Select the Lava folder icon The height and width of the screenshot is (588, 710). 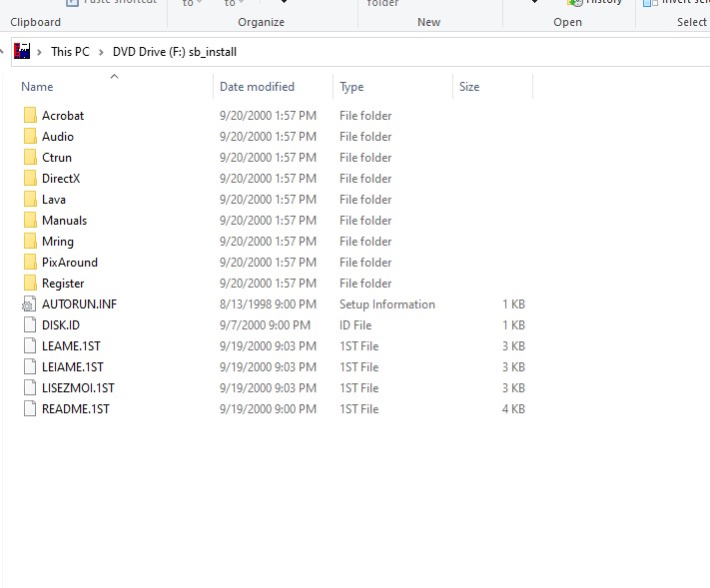click(x=29, y=200)
